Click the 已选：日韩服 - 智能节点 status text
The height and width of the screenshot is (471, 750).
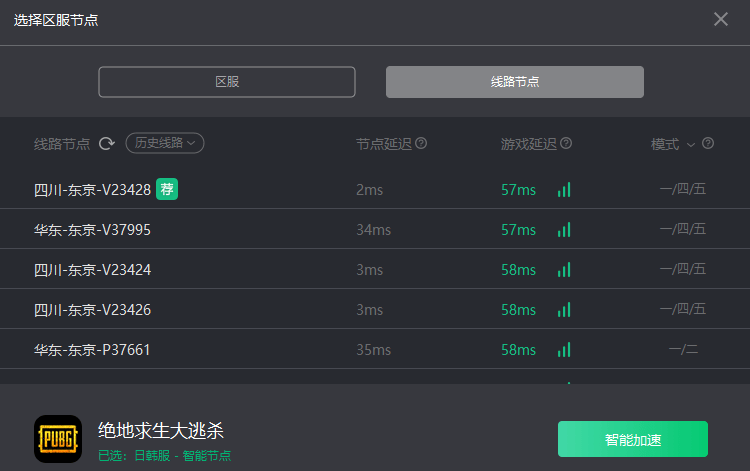coord(164,456)
